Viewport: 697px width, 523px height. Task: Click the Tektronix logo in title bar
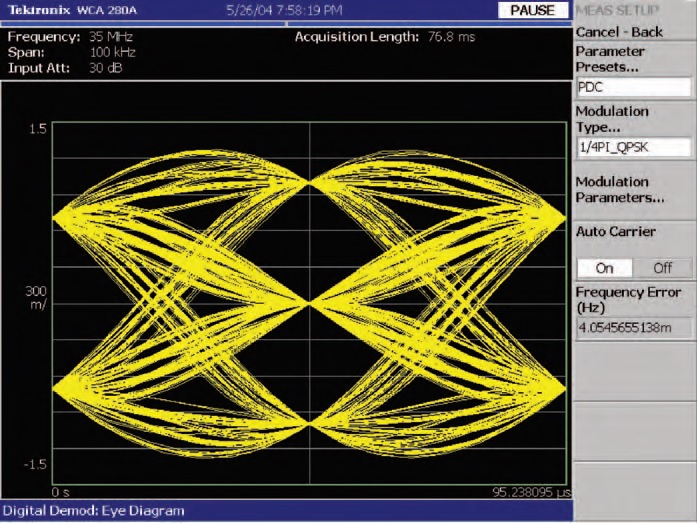pyautogui.click(x=38, y=10)
